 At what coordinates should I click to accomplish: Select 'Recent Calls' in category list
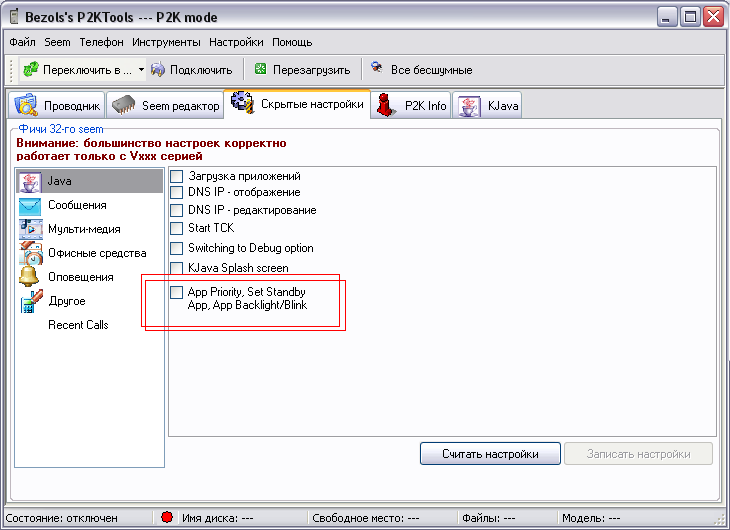click(78, 325)
